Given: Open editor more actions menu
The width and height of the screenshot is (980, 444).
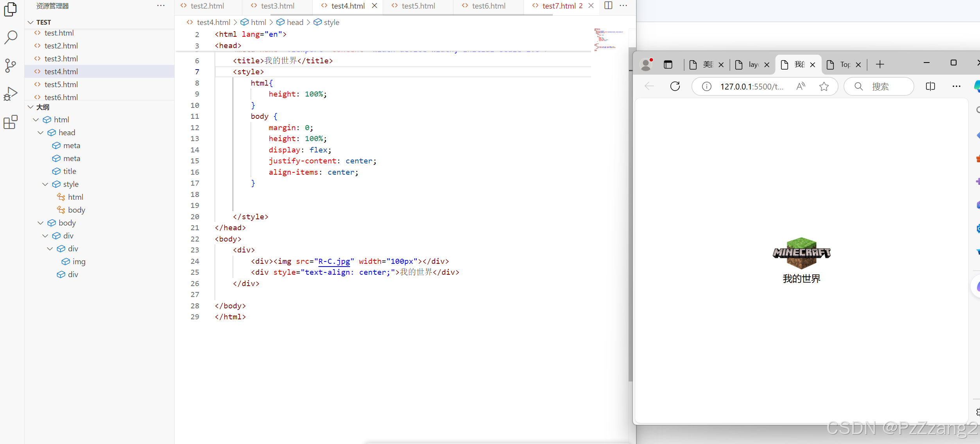Looking at the screenshot, I should pos(623,5).
